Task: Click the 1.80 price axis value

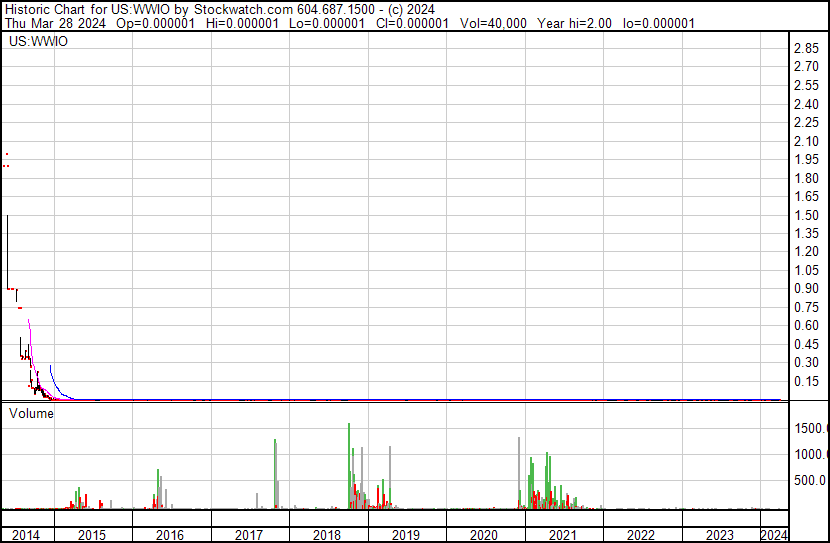Action: 806,178
